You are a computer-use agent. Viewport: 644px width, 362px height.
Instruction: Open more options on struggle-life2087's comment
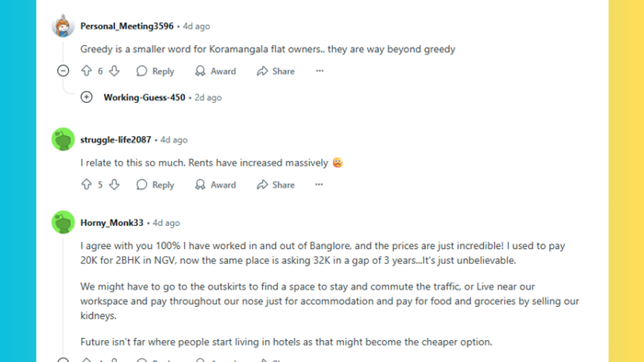[x=319, y=185]
